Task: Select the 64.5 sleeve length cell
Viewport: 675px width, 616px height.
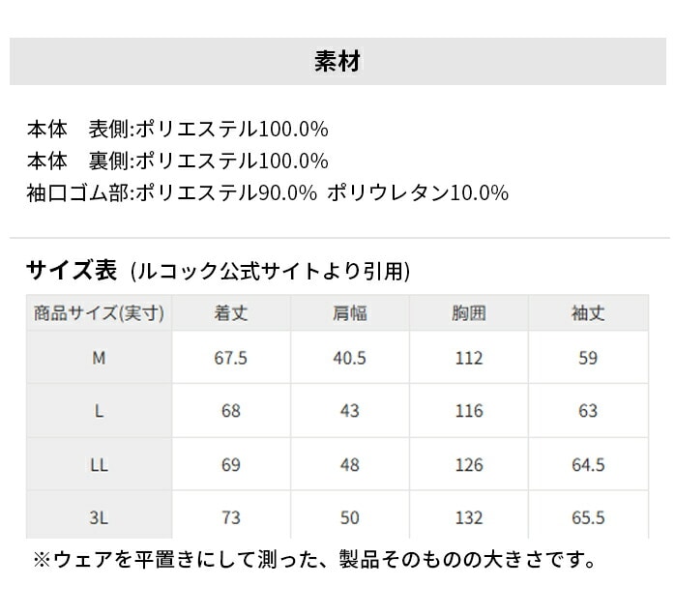Action: click(588, 465)
